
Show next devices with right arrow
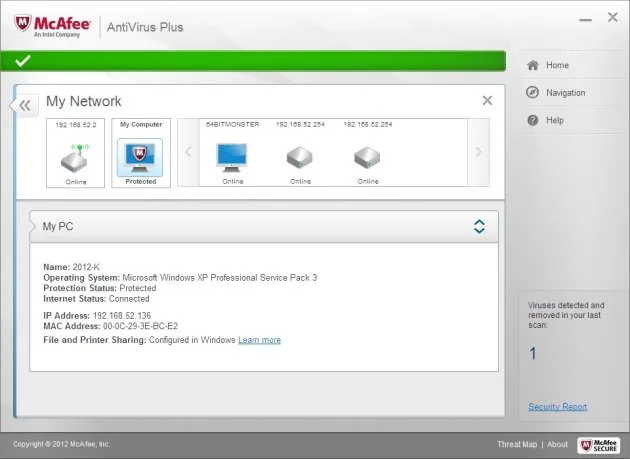tap(479, 152)
